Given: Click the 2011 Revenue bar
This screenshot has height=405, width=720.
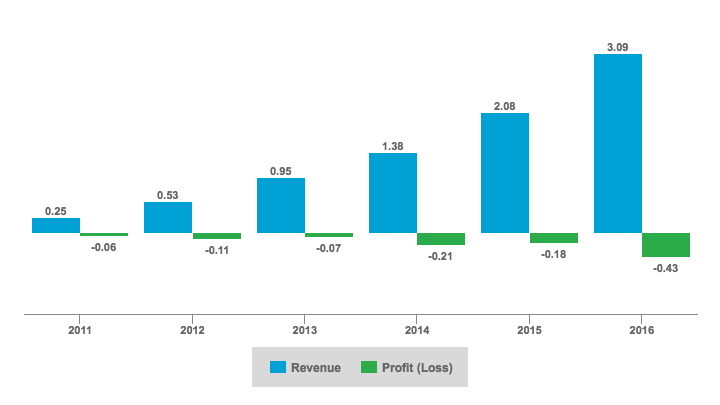Looking at the screenshot, I should click(56, 226).
